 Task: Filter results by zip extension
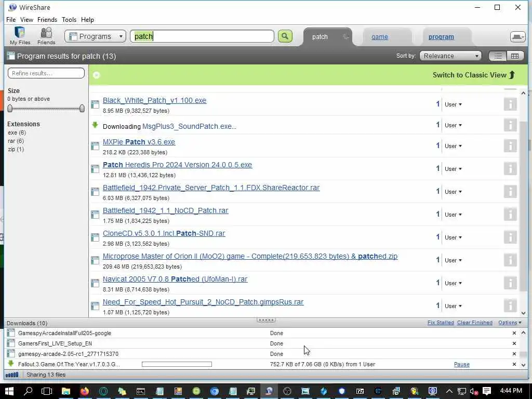(16, 149)
